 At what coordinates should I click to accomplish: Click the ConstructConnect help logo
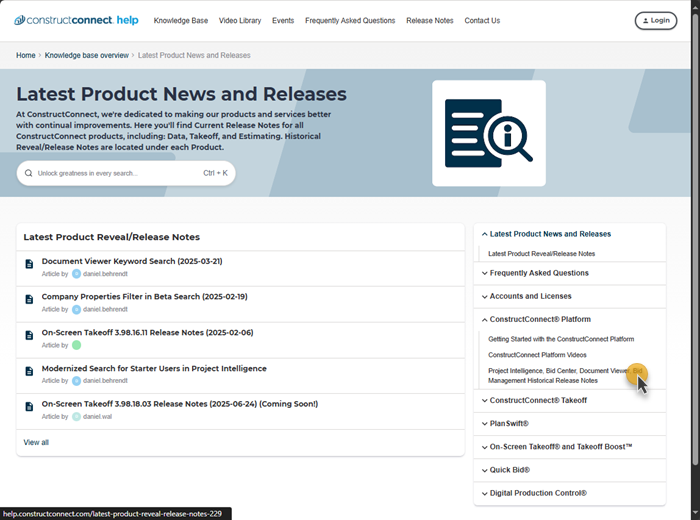76,20
